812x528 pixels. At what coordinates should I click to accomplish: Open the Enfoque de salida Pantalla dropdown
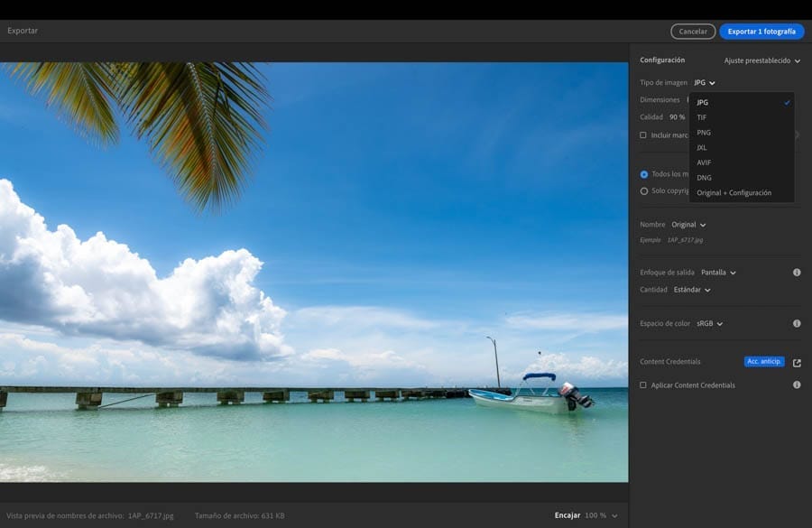pos(718,273)
